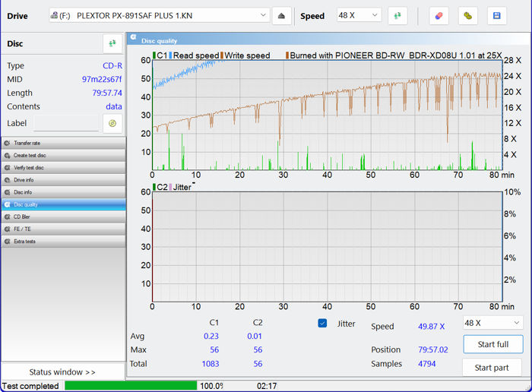This screenshot has height=392, width=532.
Task: Expand the top Speed 48 X dropdown
Action: pos(359,16)
